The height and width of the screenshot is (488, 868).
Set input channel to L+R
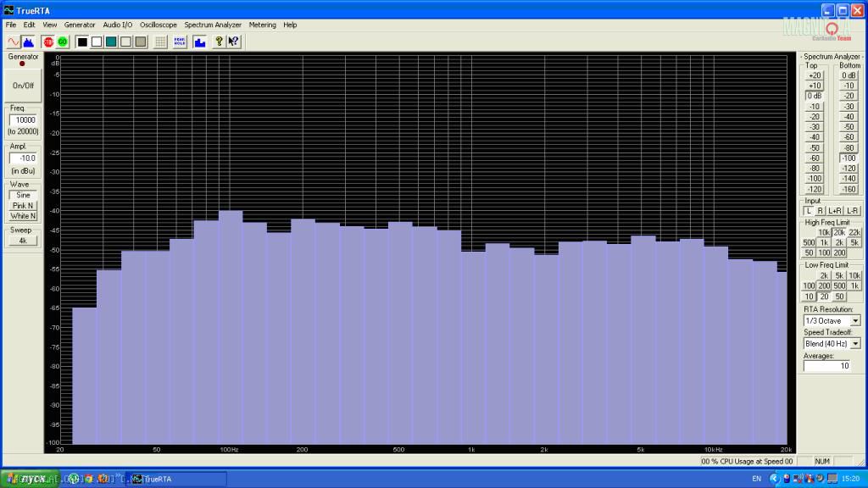pyautogui.click(x=835, y=211)
